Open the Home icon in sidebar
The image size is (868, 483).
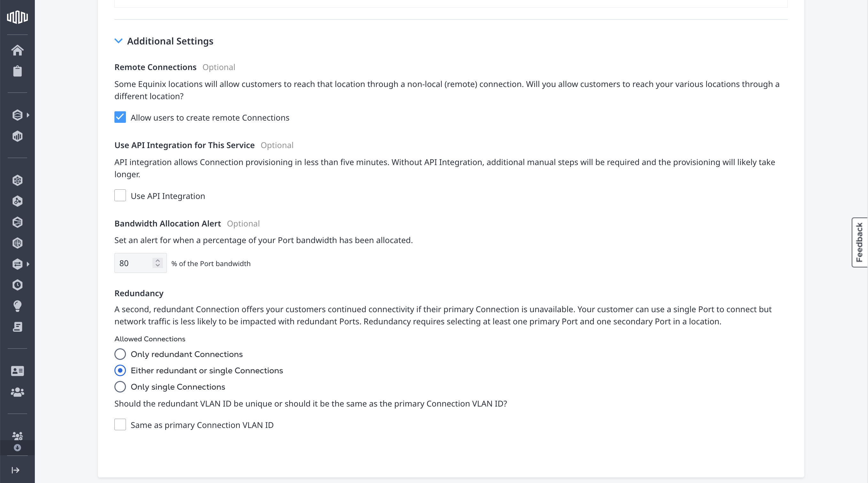[x=17, y=50]
